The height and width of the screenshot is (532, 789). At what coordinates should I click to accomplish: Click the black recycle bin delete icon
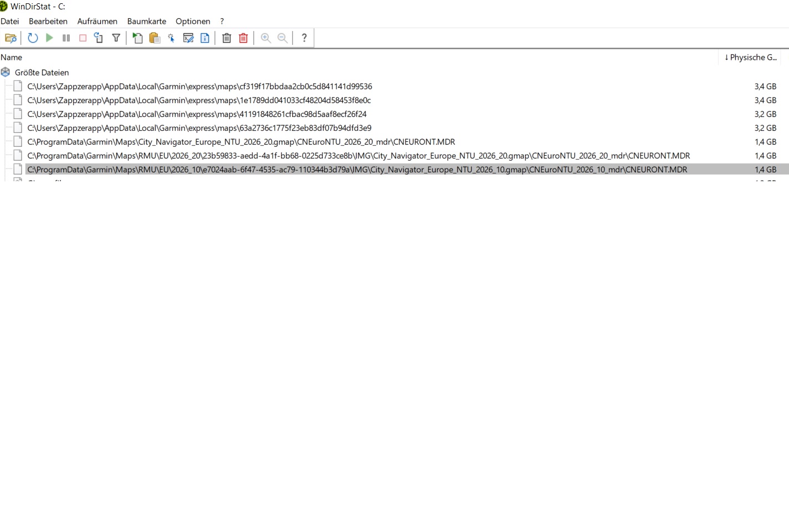pyautogui.click(x=227, y=38)
